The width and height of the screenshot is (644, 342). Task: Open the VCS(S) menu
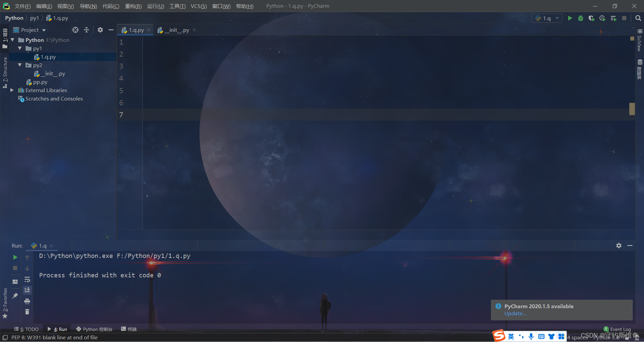[x=199, y=6]
